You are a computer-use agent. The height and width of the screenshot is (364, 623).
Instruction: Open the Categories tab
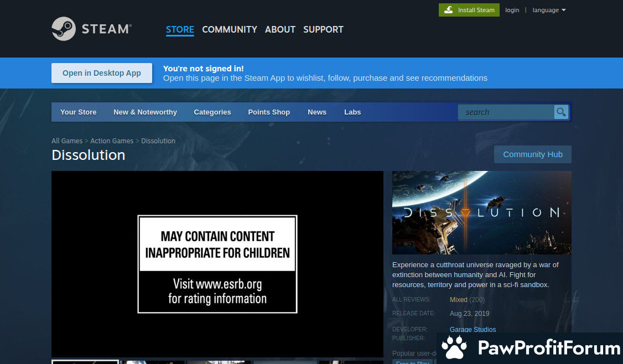click(212, 112)
